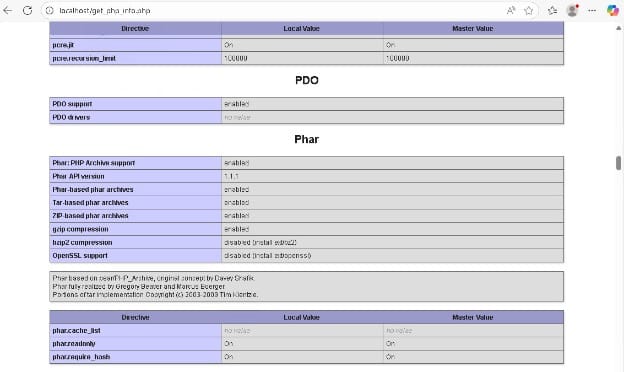Screen dimensions: 624x372
Task: Click the PDO support row label
Action: pyautogui.click(x=72, y=104)
